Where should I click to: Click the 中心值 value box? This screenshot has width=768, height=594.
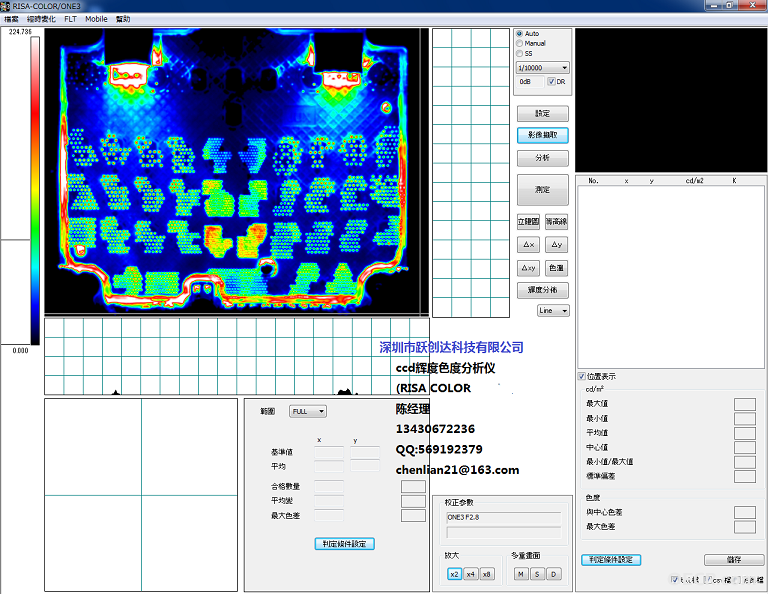click(x=744, y=447)
